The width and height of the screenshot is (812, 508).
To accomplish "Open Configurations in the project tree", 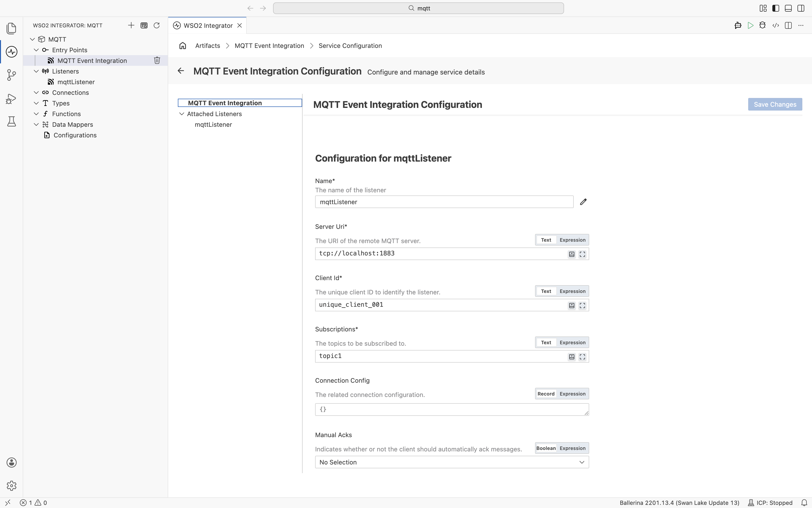I will click(75, 135).
